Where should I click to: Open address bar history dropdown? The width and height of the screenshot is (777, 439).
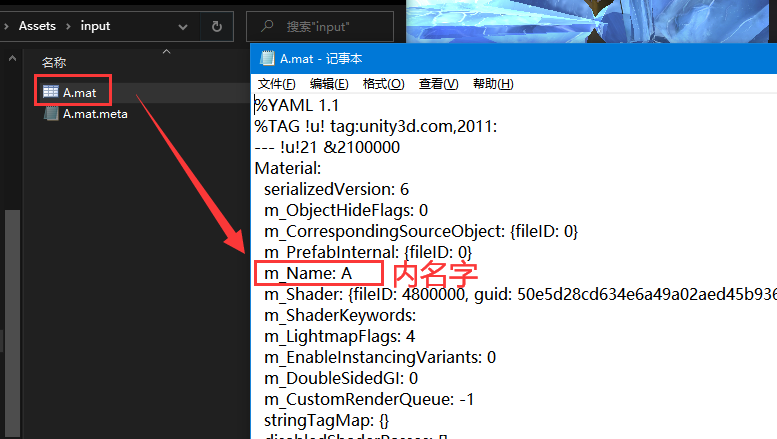point(184,25)
